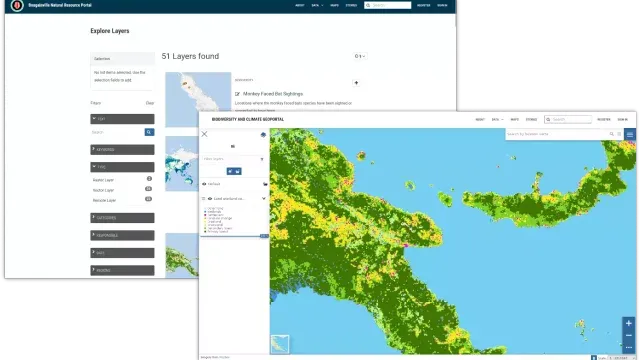This screenshot has height=360, width=640.
Task: Click the filter funnel icon in Filter layers
Action: [x=262, y=159]
